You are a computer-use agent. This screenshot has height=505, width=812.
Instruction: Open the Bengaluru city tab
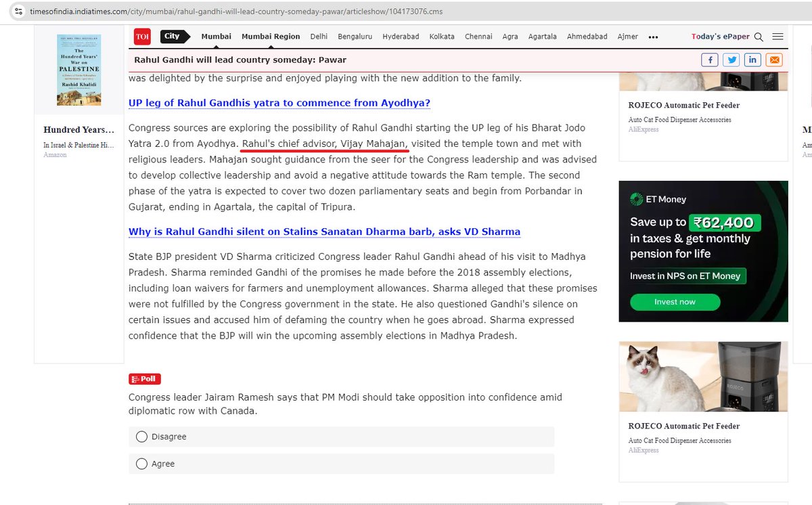tap(355, 37)
